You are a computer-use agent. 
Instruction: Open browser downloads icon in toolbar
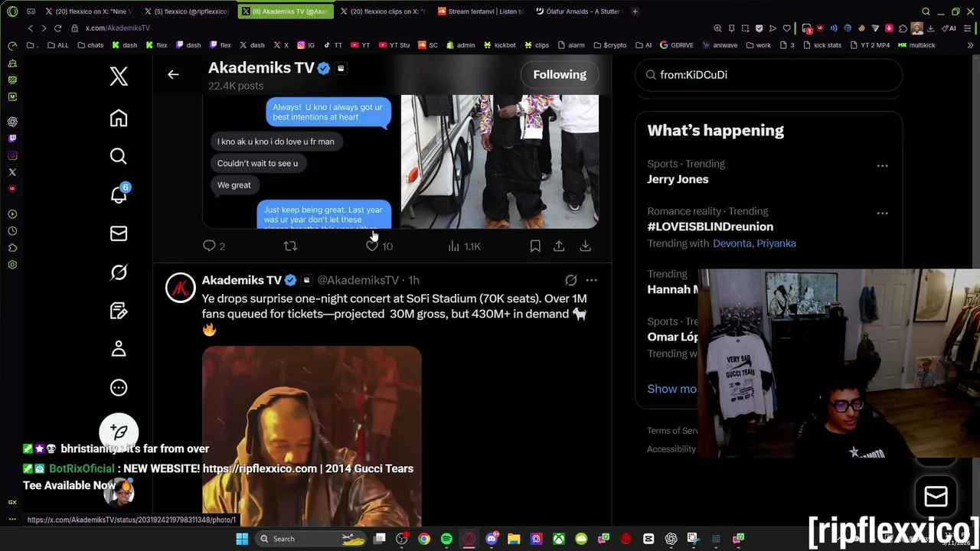pos(930,28)
